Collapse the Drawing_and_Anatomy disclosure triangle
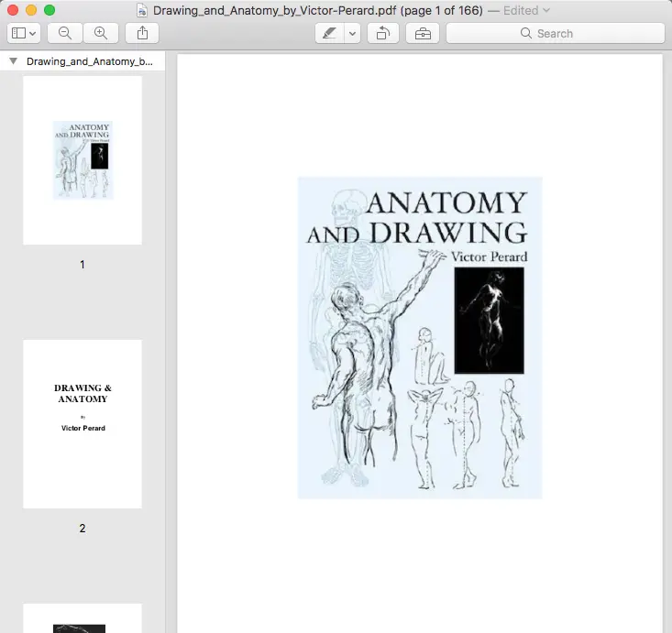 13,61
